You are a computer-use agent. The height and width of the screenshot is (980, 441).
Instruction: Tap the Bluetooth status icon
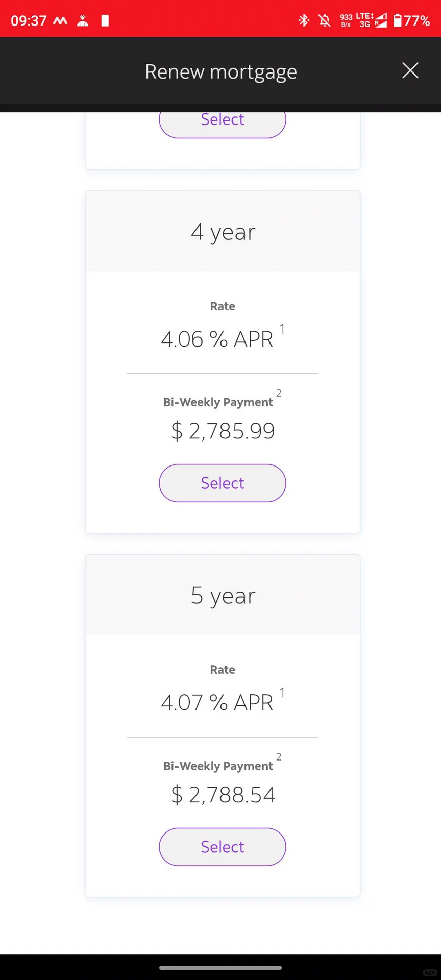(304, 20)
